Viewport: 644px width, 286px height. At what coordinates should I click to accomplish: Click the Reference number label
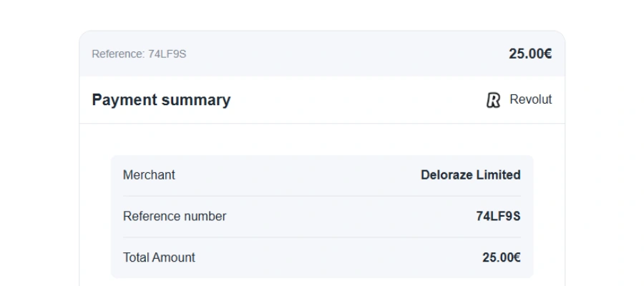point(175,216)
